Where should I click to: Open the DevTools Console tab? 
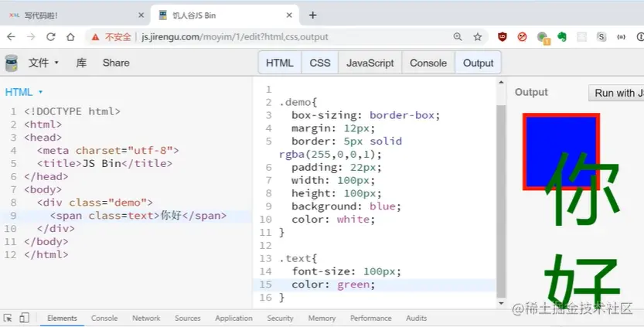tap(104, 318)
